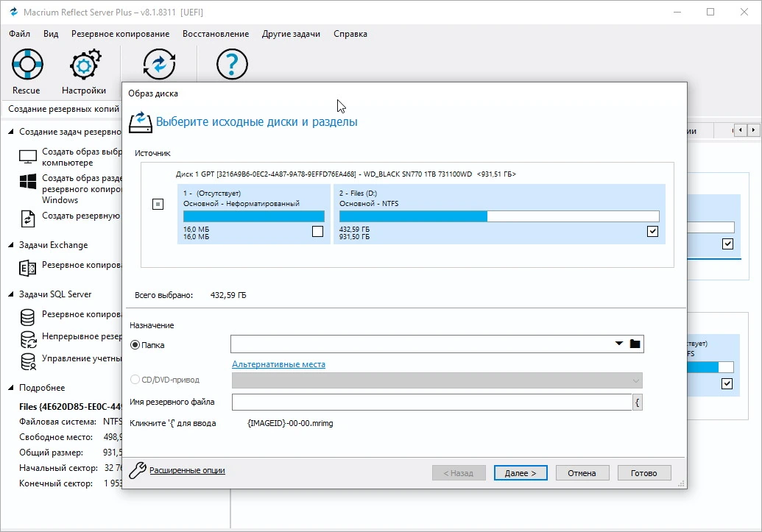Click the SQL database backup icon
This screenshot has width=762, height=532.
point(28,316)
